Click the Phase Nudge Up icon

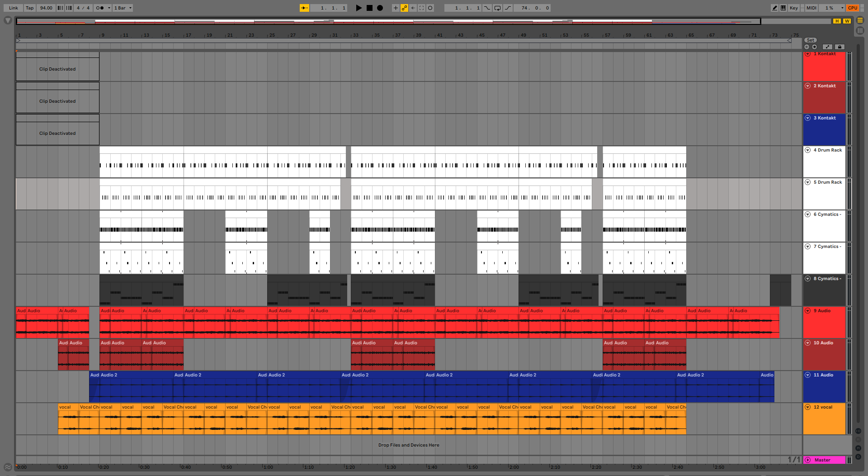tap(69, 8)
